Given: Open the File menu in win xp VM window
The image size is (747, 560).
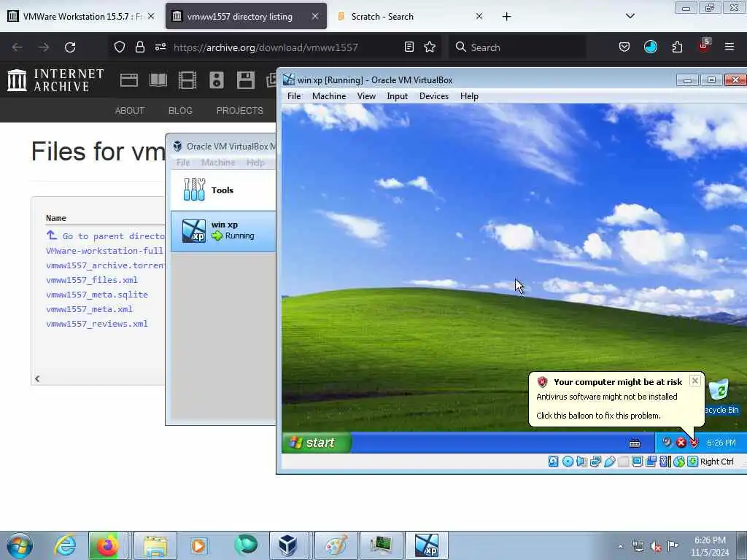Looking at the screenshot, I should [294, 96].
